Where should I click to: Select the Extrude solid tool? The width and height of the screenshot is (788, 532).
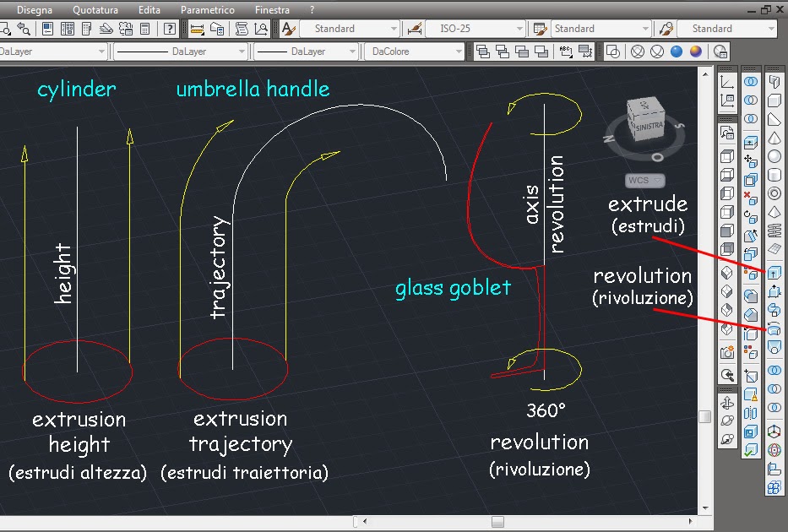tap(774, 272)
